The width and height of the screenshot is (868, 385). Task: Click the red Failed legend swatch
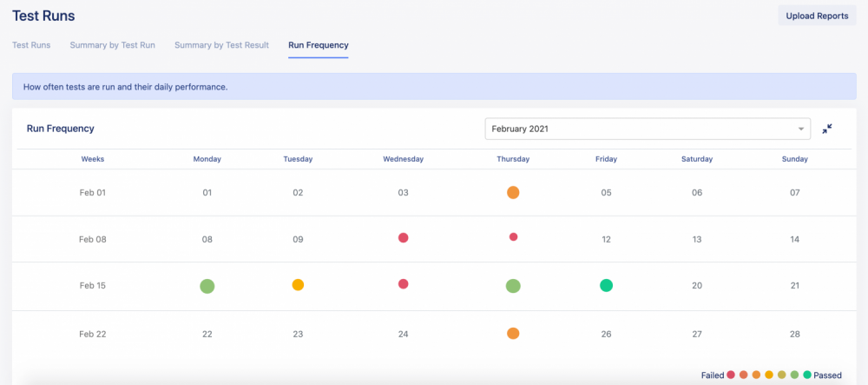point(731,375)
